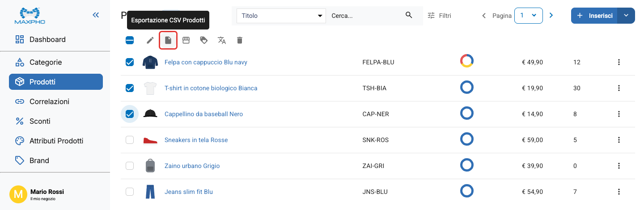Image resolution: width=644 pixels, height=210 pixels.
Task: Open actions menu for Sneakers in tela
Action: [619, 140]
